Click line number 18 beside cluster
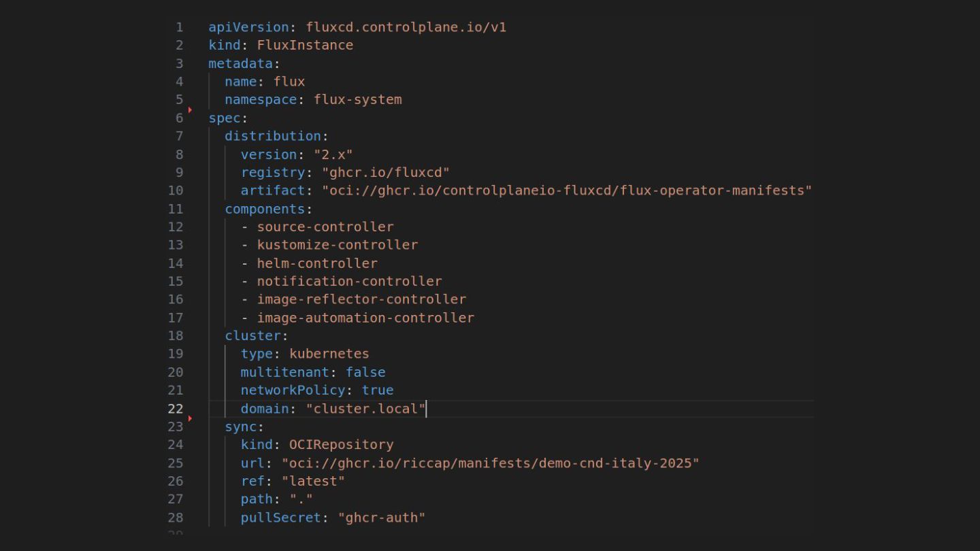The height and width of the screenshot is (551, 980). click(176, 335)
